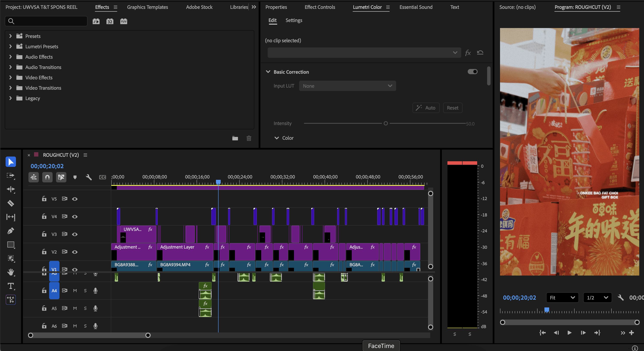Select the Hand tool
Viewport: 644px width, 351px height.
pyautogui.click(x=11, y=272)
